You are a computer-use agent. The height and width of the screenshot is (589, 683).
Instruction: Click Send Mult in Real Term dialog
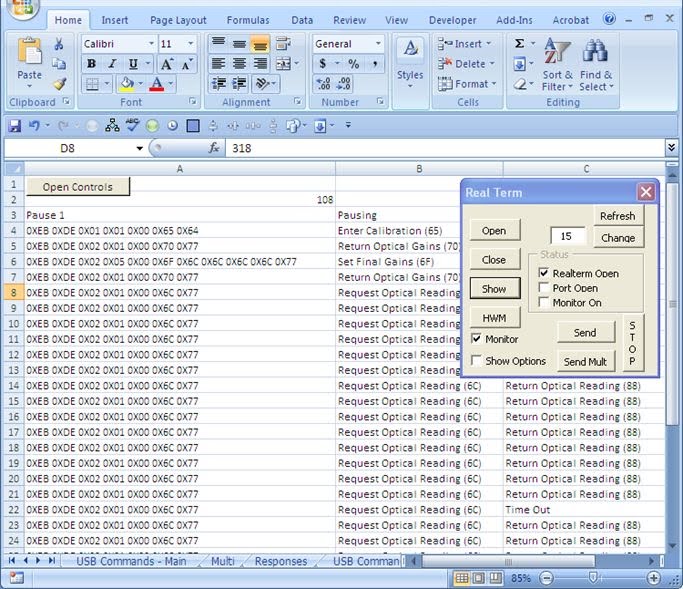click(x=585, y=361)
